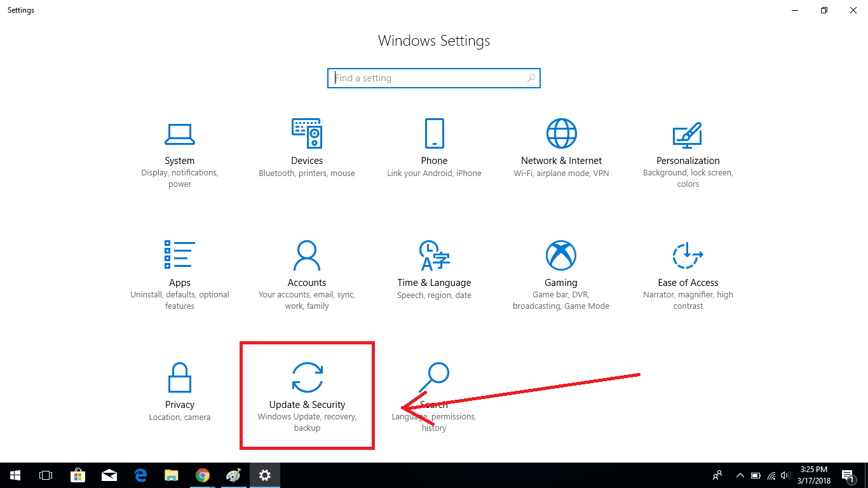
Task: Open the System settings category
Action: [x=180, y=154]
